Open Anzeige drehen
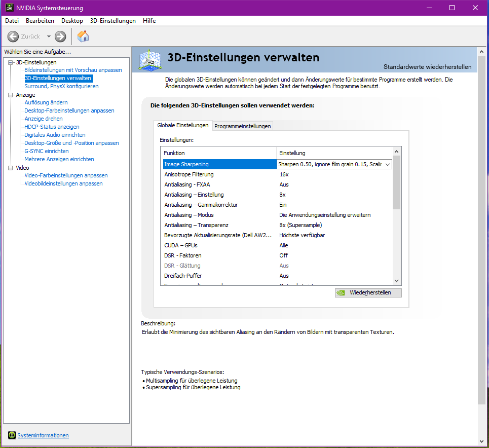489x448 pixels. click(44, 119)
